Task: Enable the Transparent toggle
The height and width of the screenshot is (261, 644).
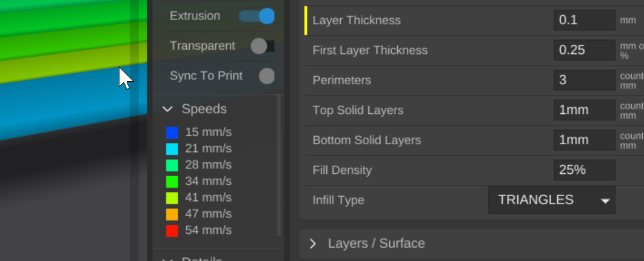Action: click(x=263, y=46)
